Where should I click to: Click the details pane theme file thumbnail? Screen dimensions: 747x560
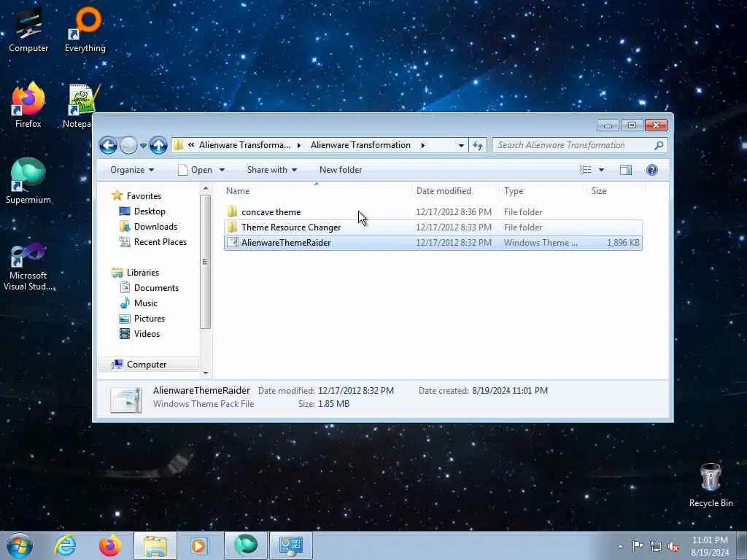[x=126, y=399]
